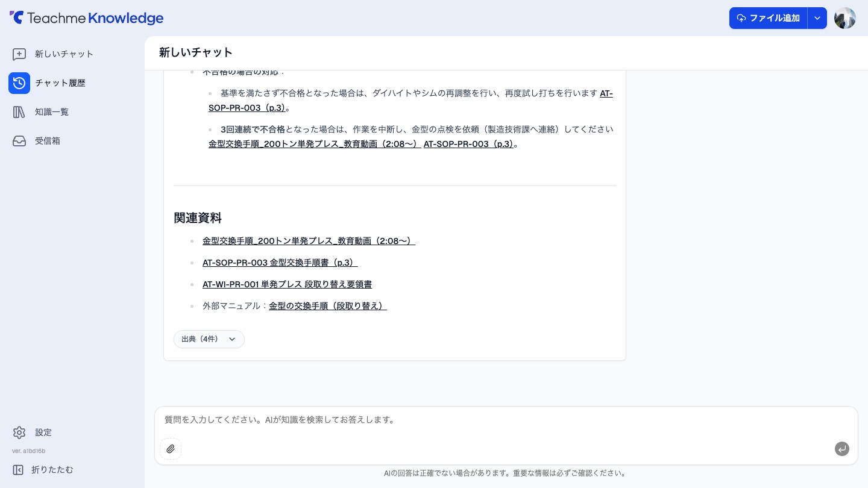The image size is (868, 488).
Task: Open 金型の交換手順（段取り替え） external manual link
Action: pyautogui.click(x=328, y=306)
